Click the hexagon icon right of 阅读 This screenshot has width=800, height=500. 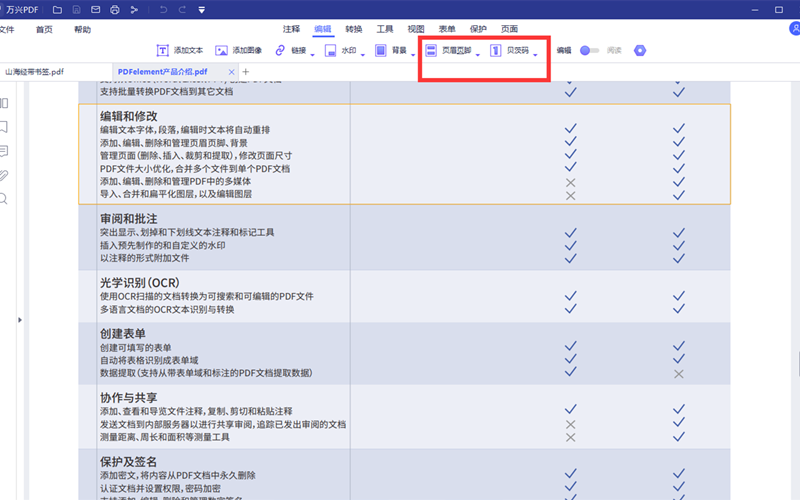[x=640, y=50]
